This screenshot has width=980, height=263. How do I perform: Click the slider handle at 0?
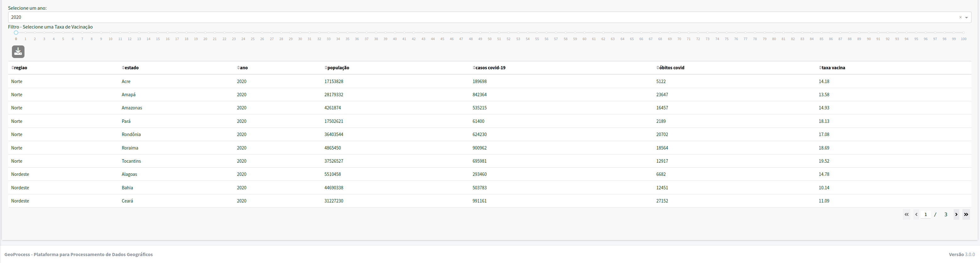16,33
